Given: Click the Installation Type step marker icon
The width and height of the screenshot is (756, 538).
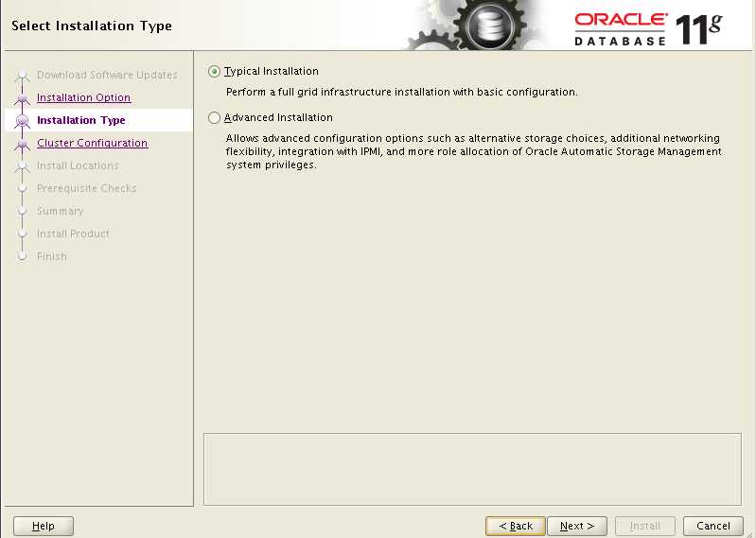Looking at the screenshot, I should 22,121.
